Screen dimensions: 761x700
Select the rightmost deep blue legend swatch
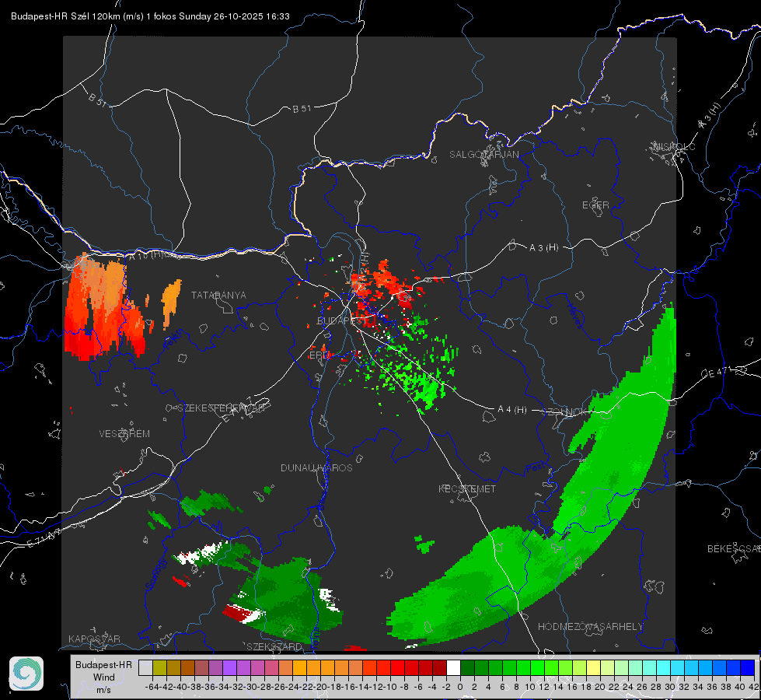coord(748,668)
